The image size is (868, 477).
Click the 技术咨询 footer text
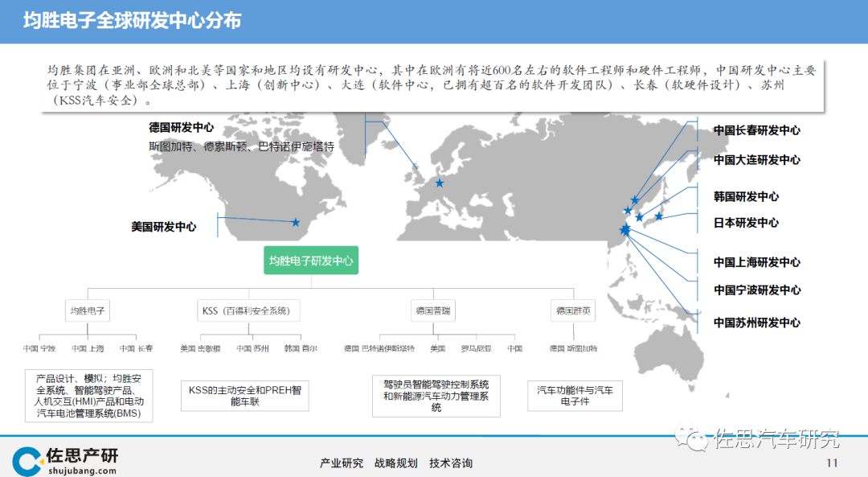pyautogui.click(x=451, y=463)
